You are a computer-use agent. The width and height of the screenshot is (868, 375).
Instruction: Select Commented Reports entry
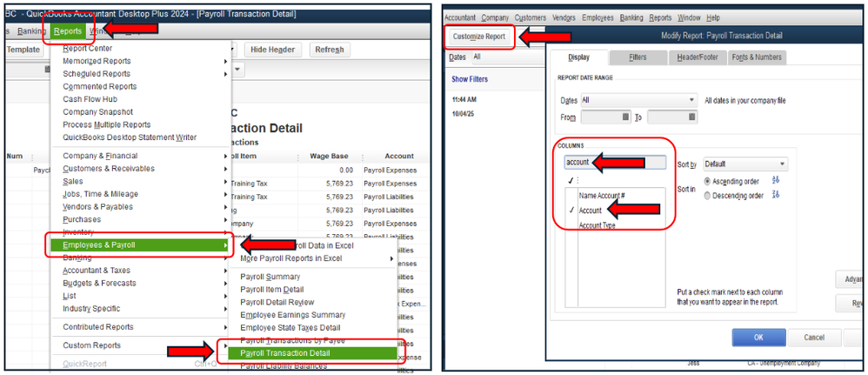coord(100,86)
